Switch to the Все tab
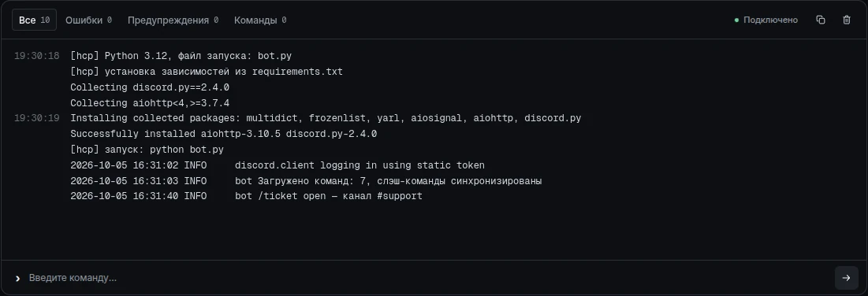This screenshot has width=868, height=296. pos(35,20)
